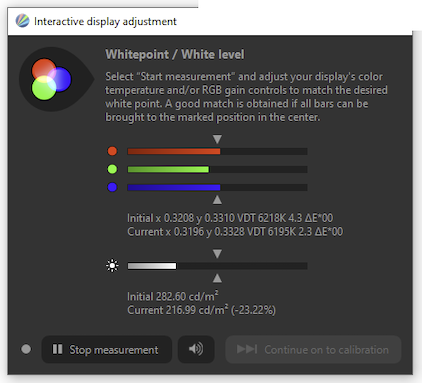Click the DisplayCAL app icon in title bar

pos(22,21)
